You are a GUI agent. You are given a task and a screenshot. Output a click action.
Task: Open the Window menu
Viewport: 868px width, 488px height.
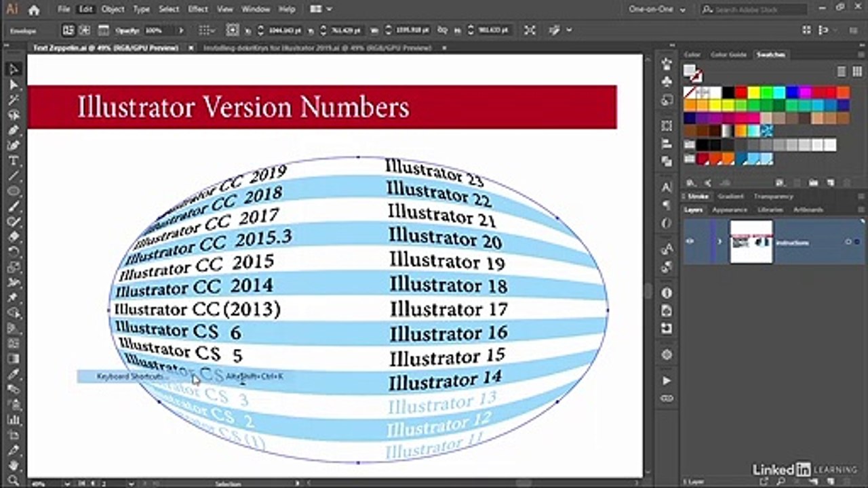coord(256,9)
